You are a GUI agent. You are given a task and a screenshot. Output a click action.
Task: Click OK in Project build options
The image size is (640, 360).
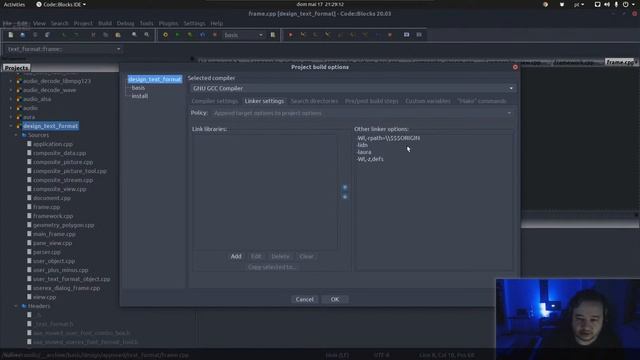tap(335, 299)
